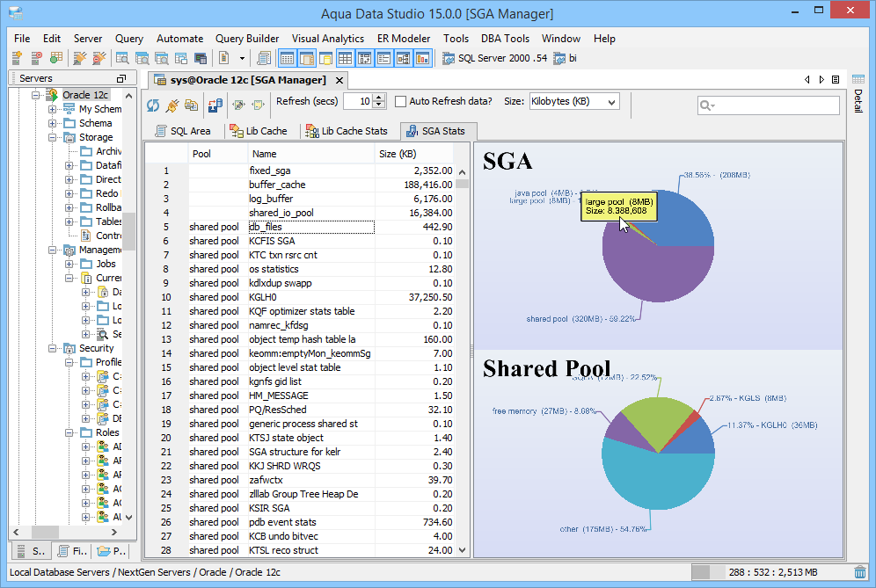876x588 pixels.
Task: Collapse the Storage tree node
Action: (52, 137)
